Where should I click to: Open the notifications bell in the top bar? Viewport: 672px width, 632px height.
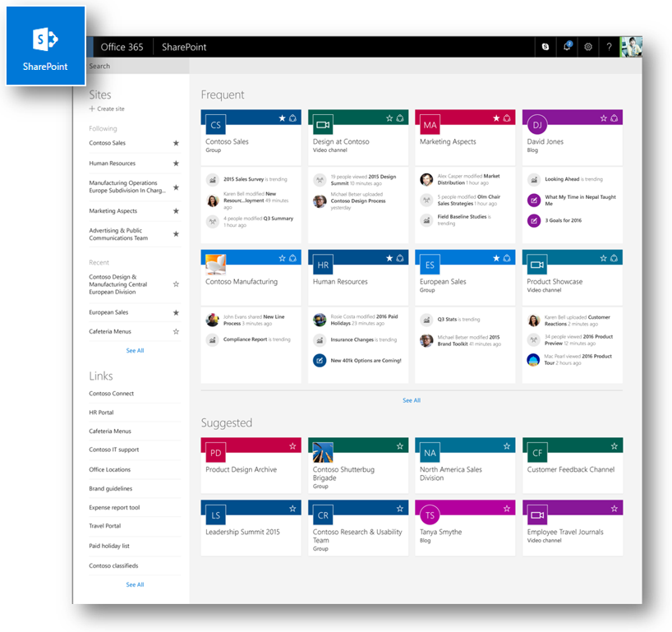tap(567, 47)
